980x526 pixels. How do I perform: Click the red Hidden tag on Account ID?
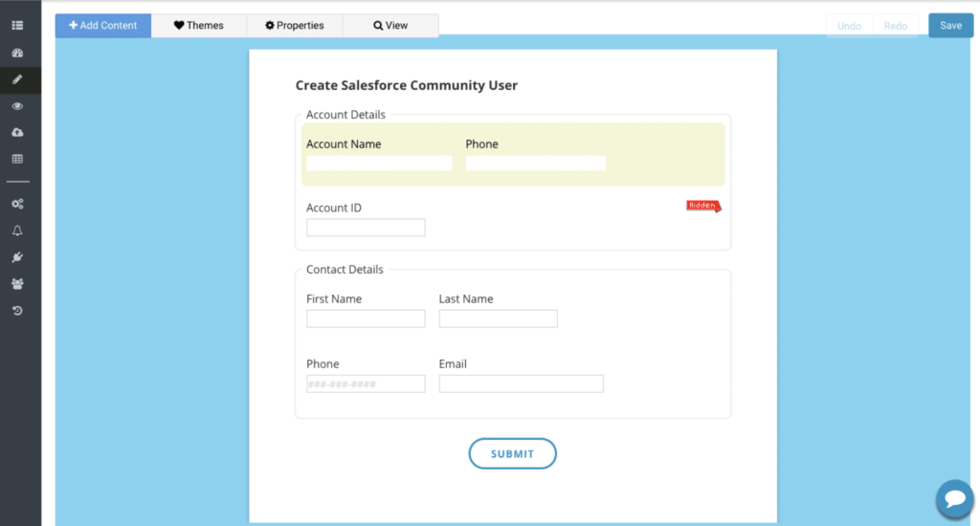point(703,206)
